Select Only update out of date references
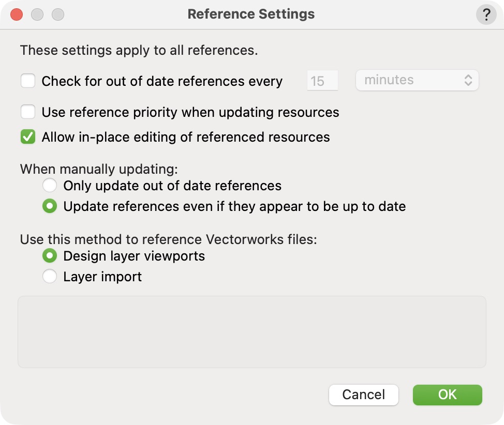The image size is (504, 425). (50, 185)
